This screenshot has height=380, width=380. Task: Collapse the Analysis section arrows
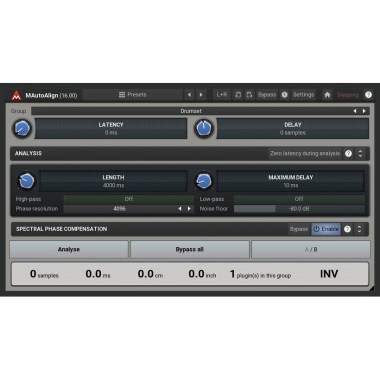(360, 154)
